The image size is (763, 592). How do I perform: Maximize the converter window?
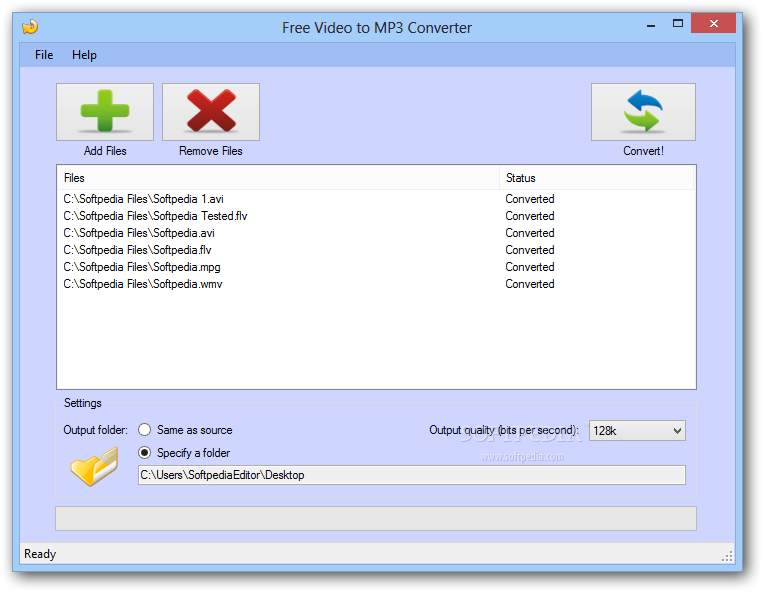click(677, 23)
